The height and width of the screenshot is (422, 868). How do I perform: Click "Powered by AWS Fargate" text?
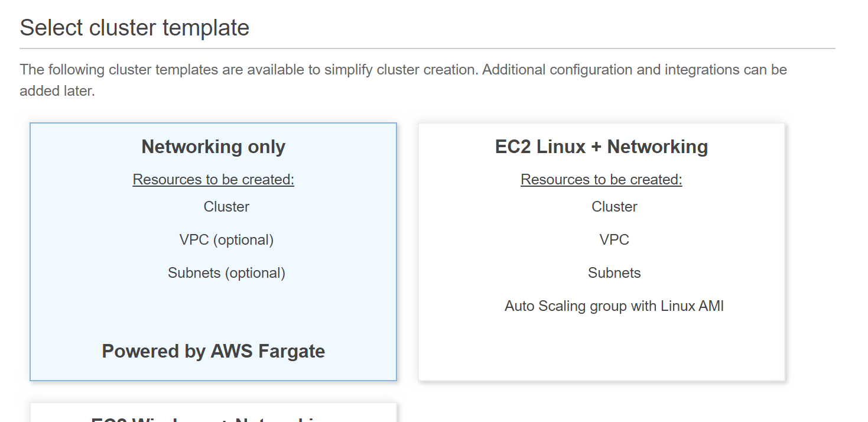[x=213, y=351]
